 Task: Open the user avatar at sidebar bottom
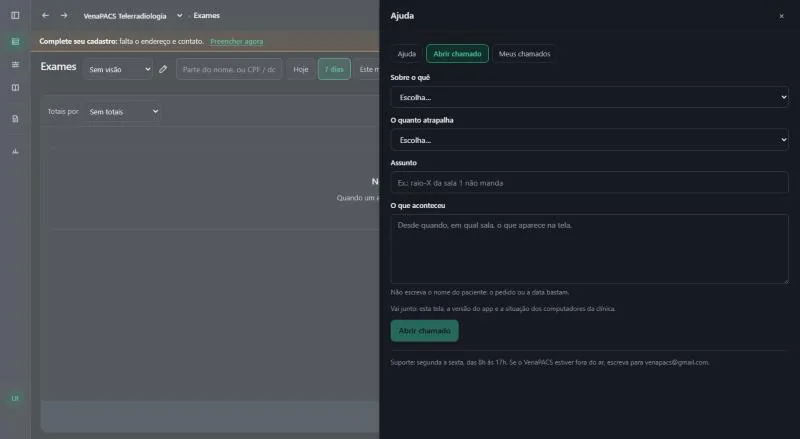click(x=15, y=398)
